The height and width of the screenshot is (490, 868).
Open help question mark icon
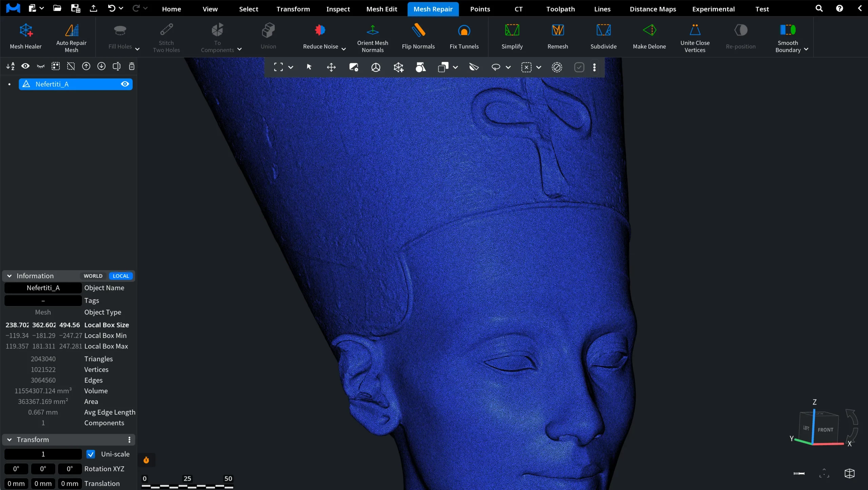840,8
